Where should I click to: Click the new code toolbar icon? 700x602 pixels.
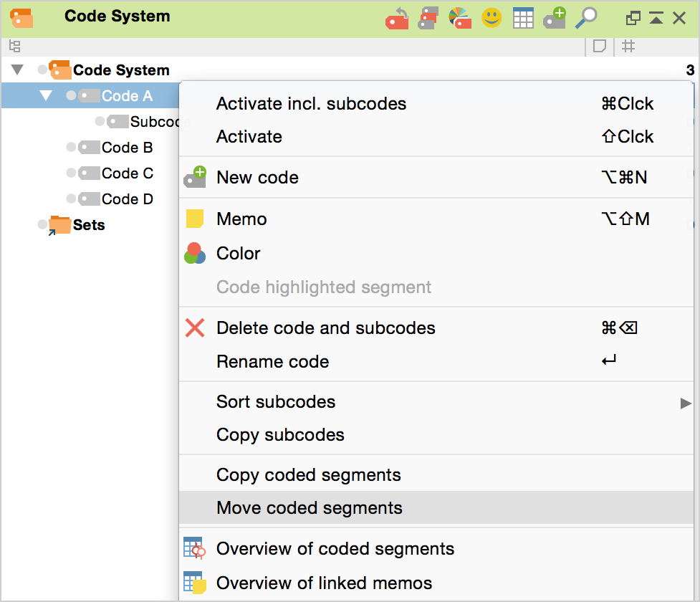555,18
